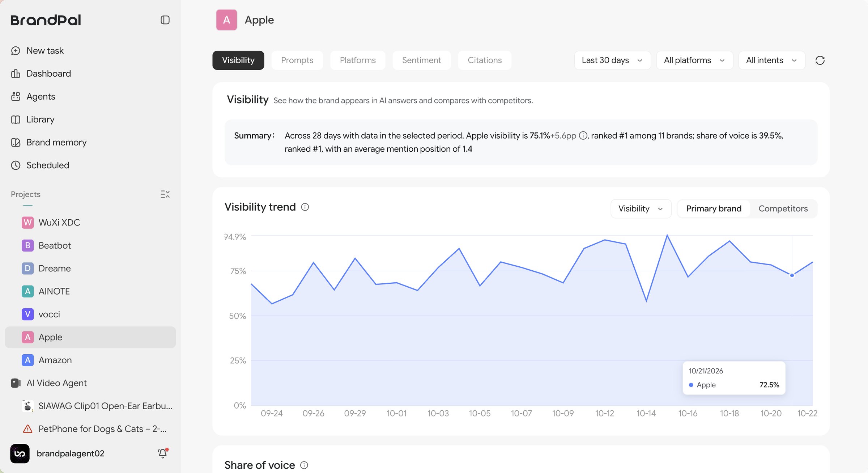Viewport: 868px width, 473px height.
Task: Click the info icon beside +5.6pp
Action: tap(583, 135)
